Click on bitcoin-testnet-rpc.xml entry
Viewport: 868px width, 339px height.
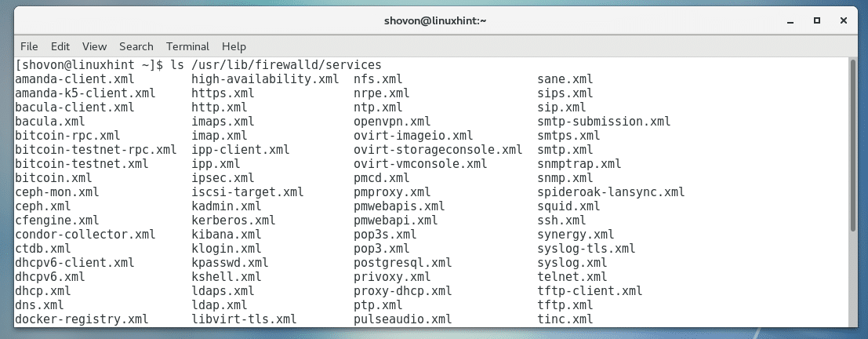point(96,150)
